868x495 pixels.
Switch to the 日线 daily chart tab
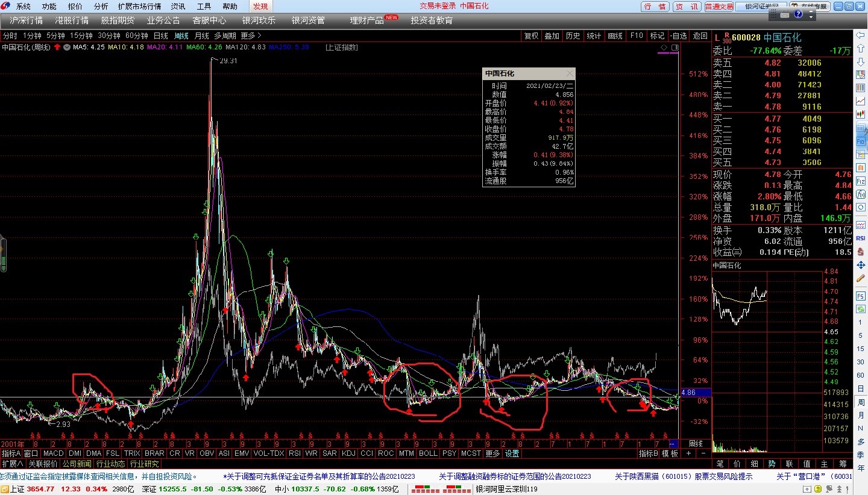(161, 36)
